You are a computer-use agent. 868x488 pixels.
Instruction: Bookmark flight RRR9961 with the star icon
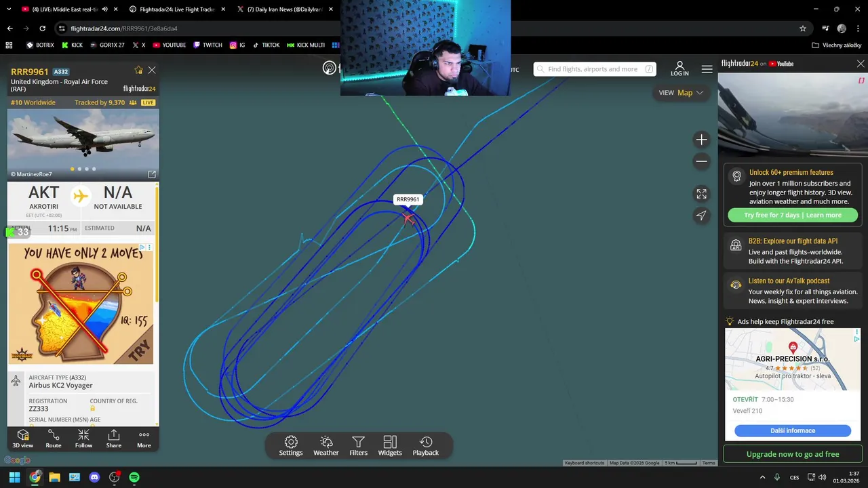pos(138,70)
